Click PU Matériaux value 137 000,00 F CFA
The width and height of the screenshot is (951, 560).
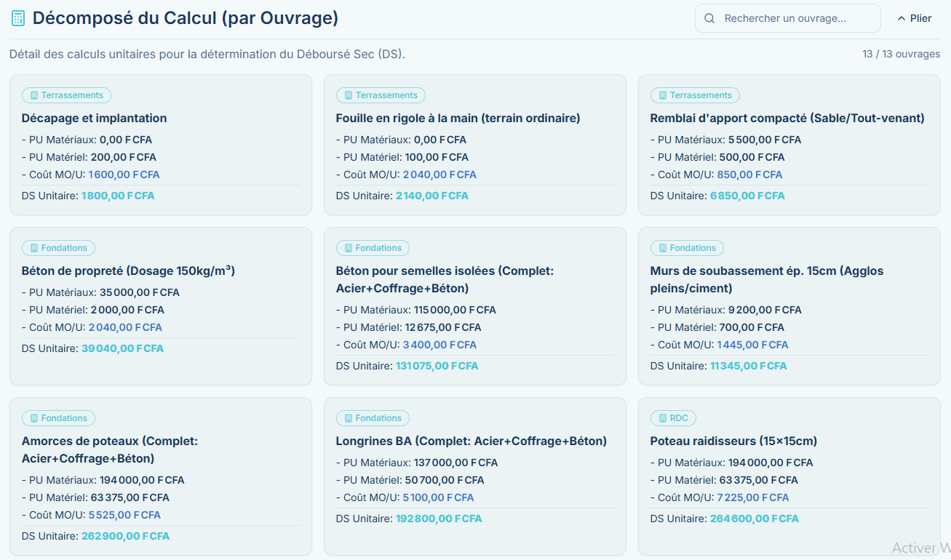[x=455, y=463]
